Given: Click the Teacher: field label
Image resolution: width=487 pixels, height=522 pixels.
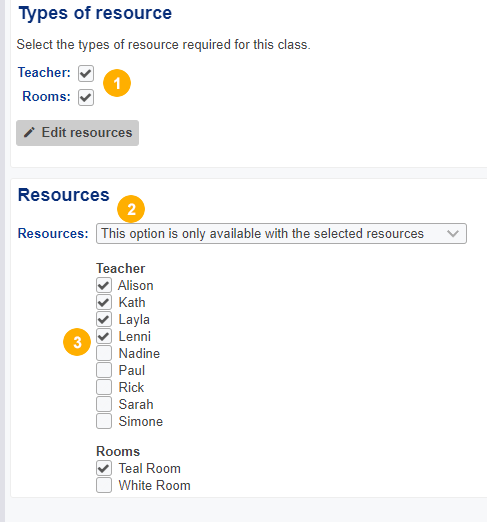Looking at the screenshot, I should (44, 72).
